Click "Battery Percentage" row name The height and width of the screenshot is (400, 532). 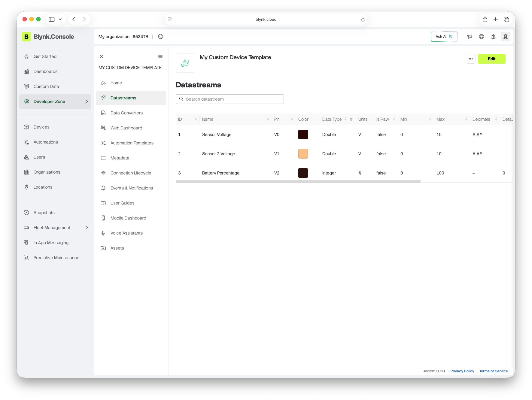pos(221,173)
